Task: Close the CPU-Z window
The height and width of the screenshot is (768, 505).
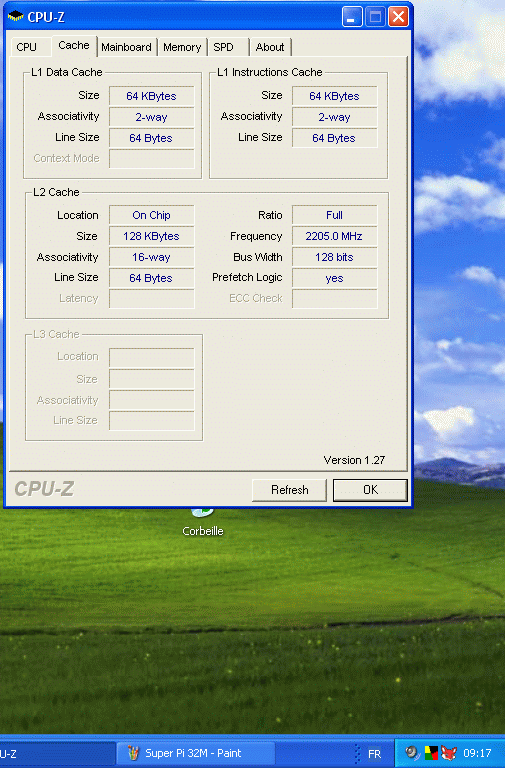Action: (x=399, y=17)
